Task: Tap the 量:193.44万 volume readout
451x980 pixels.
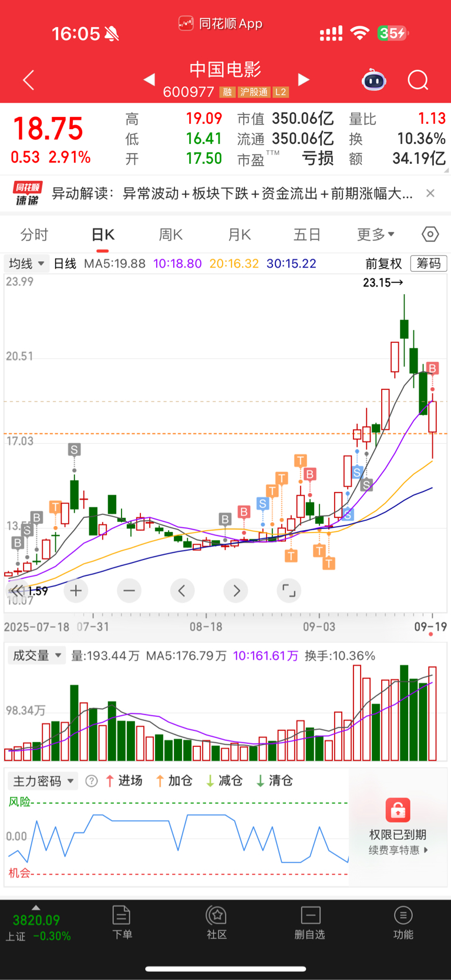Action: coord(105,656)
